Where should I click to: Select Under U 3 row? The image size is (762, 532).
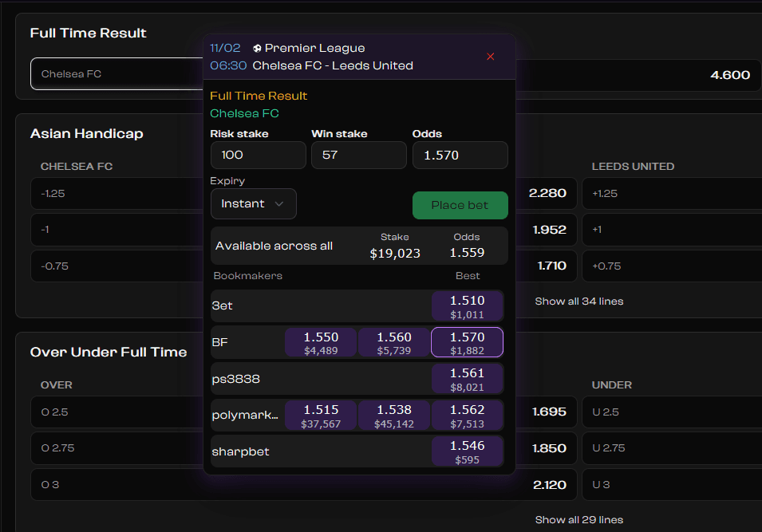[x=672, y=484]
